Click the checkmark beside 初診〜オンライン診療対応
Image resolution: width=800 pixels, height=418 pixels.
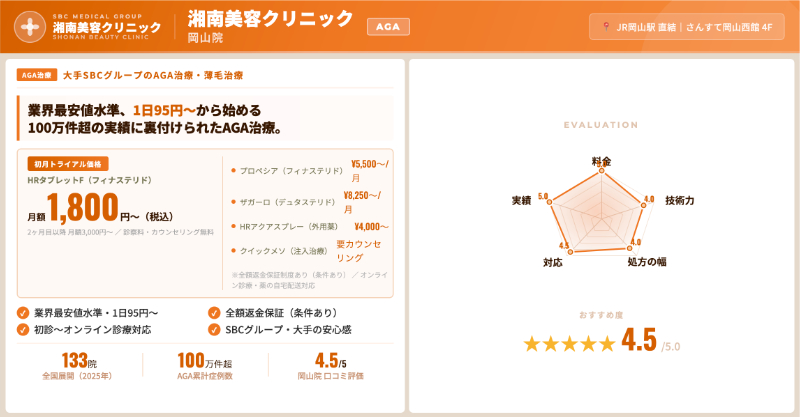point(23,329)
